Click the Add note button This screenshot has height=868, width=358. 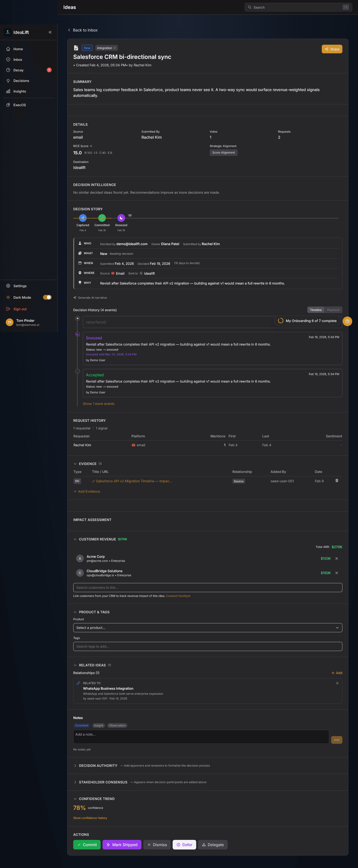coord(336,740)
